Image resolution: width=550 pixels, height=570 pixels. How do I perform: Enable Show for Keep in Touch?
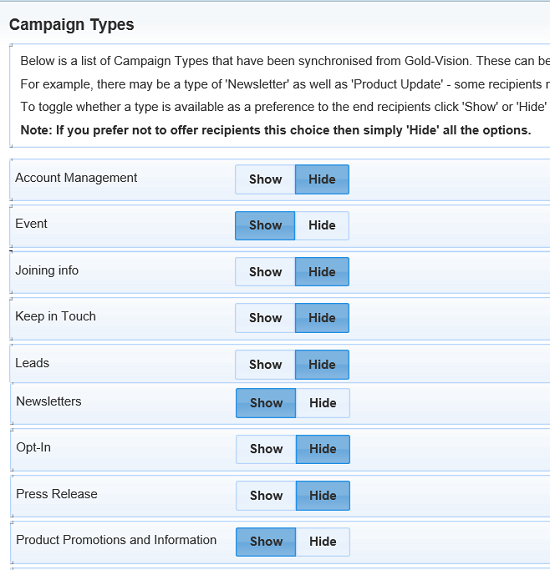[x=265, y=318]
